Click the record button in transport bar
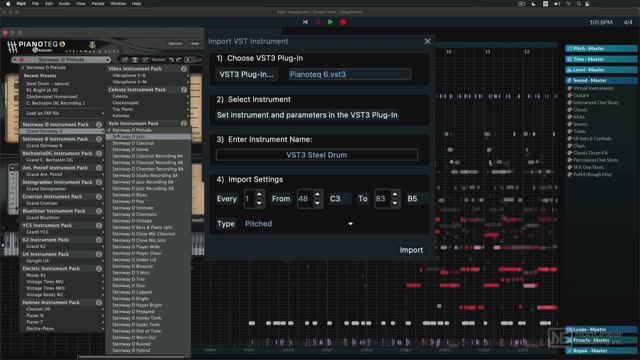640x360 pixels. pyautogui.click(x=343, y=22)
